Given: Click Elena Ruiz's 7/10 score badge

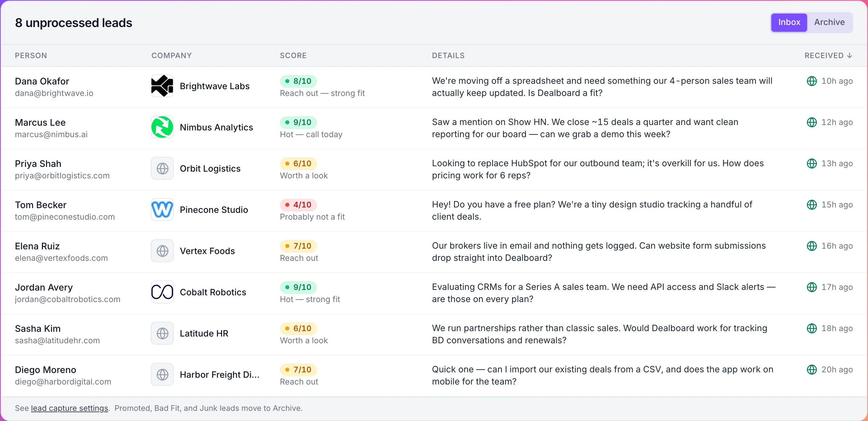Looking at the screenshot, I should click(x=298, y=246).
